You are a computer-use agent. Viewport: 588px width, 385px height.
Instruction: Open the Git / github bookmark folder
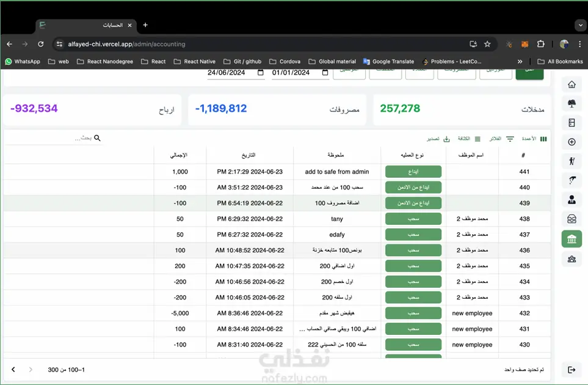242,62
